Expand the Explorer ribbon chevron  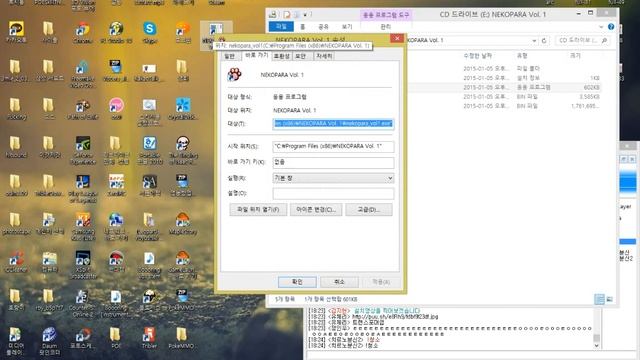601,27
